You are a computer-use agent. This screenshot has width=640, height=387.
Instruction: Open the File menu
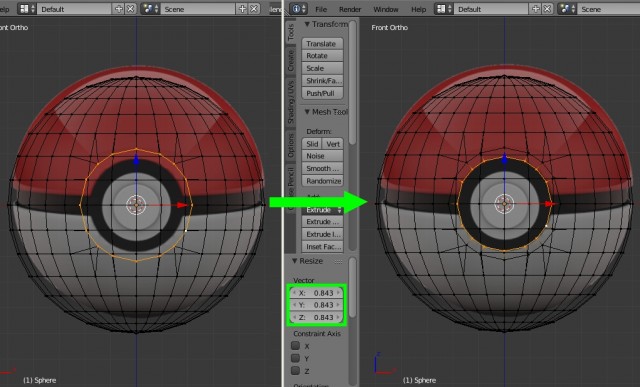pyautogui.click(x=321, y=9)
